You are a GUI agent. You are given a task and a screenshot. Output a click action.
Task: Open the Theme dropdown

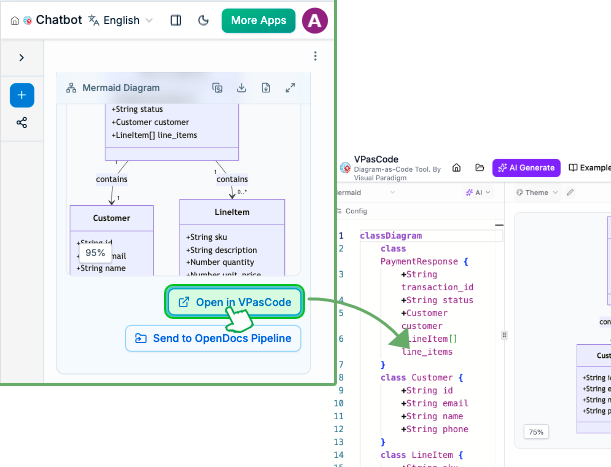point(537,193)
